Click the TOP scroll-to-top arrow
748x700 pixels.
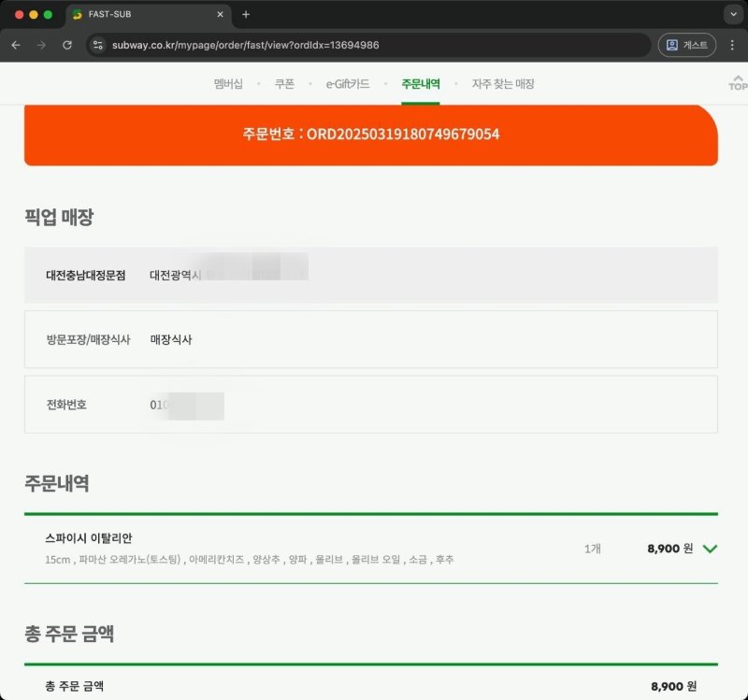coord(736,84)
